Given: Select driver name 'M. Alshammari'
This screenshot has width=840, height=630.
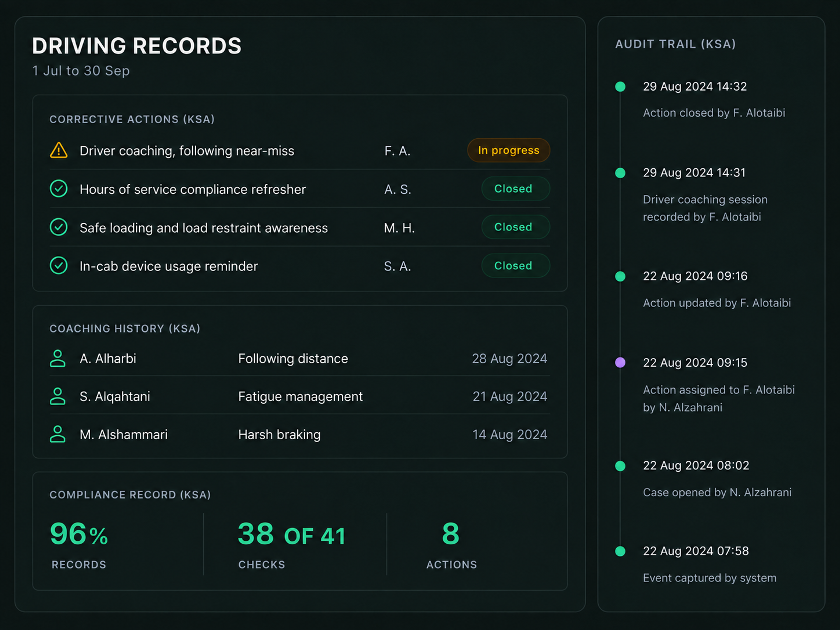Looking at the screenshot, I should click(x=123, y=434).
